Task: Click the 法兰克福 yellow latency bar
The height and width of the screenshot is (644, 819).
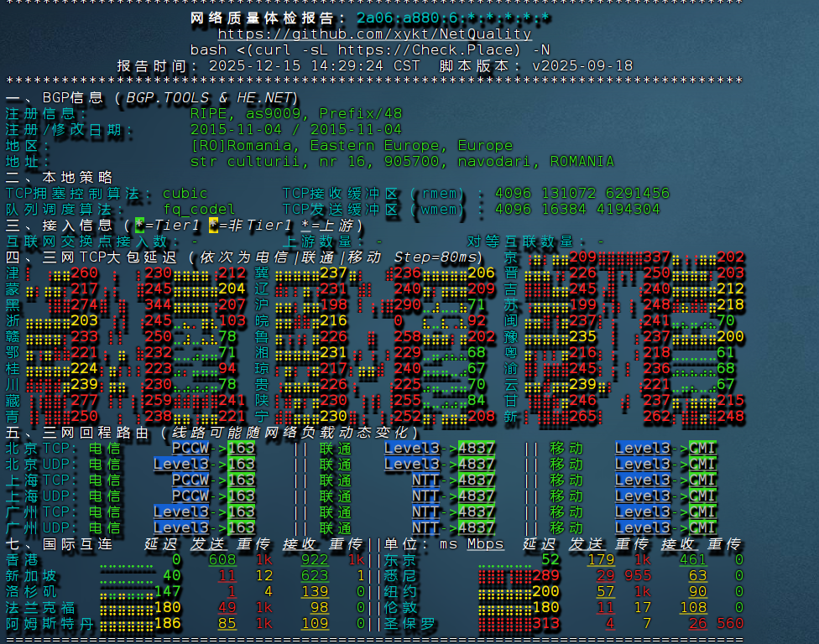Action: pos(126,608)
